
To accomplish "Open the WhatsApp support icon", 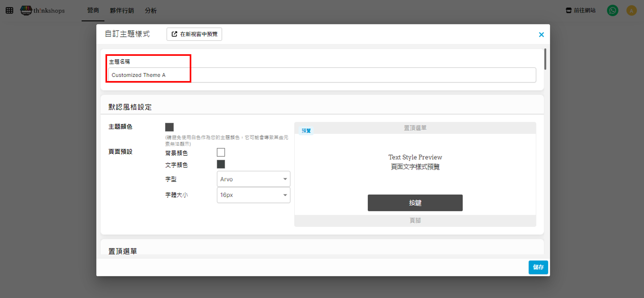I will pos(612,10).
